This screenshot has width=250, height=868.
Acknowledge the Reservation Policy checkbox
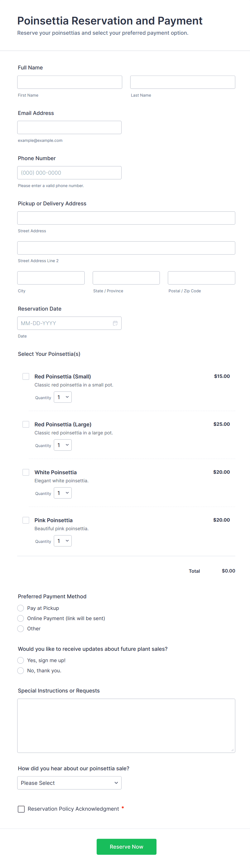21,809
